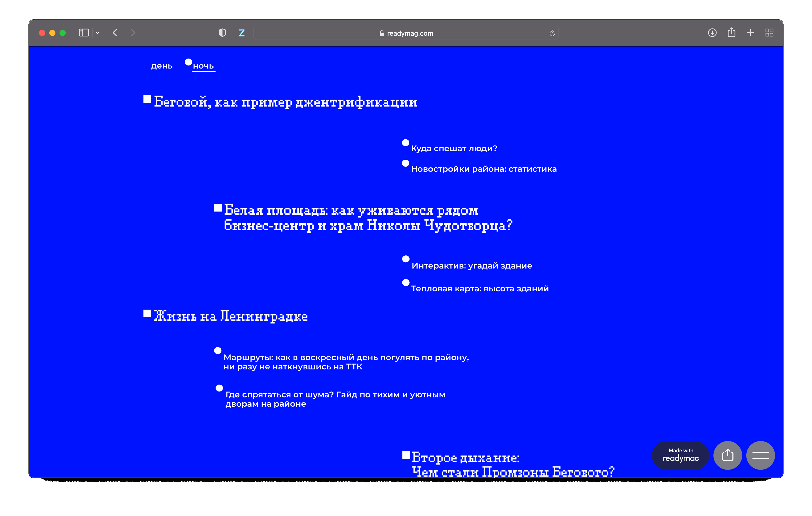Click the Made with readymag badge
The image size is (812, 516).
click(681, 455)
